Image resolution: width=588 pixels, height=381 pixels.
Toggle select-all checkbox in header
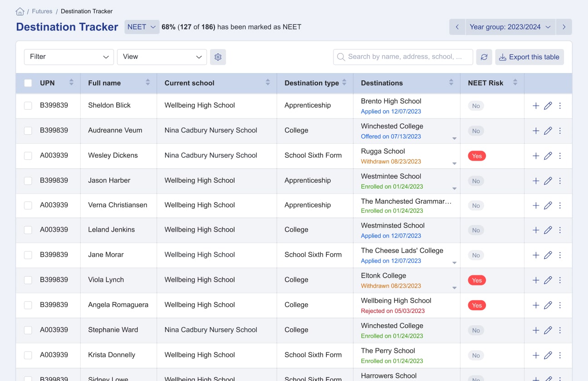[x=28, y=83]
